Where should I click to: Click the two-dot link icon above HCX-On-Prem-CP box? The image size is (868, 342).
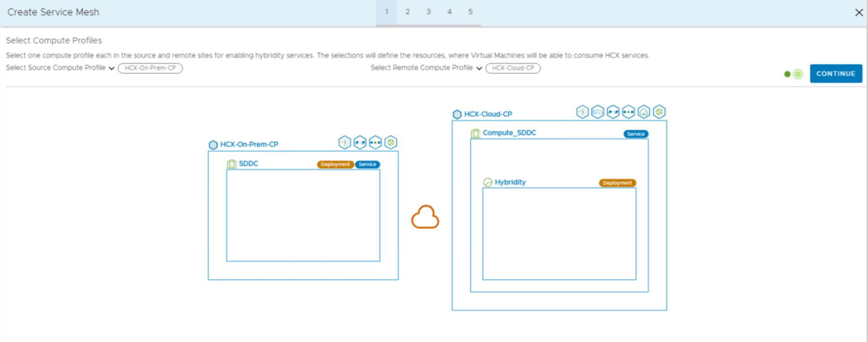(360, 142)
